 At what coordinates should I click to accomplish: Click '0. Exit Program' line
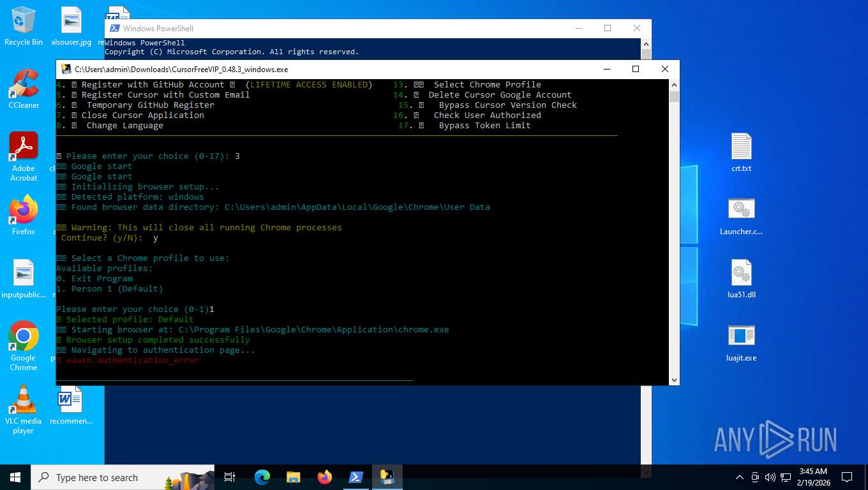pyautogui.click(x=94, y=279)
